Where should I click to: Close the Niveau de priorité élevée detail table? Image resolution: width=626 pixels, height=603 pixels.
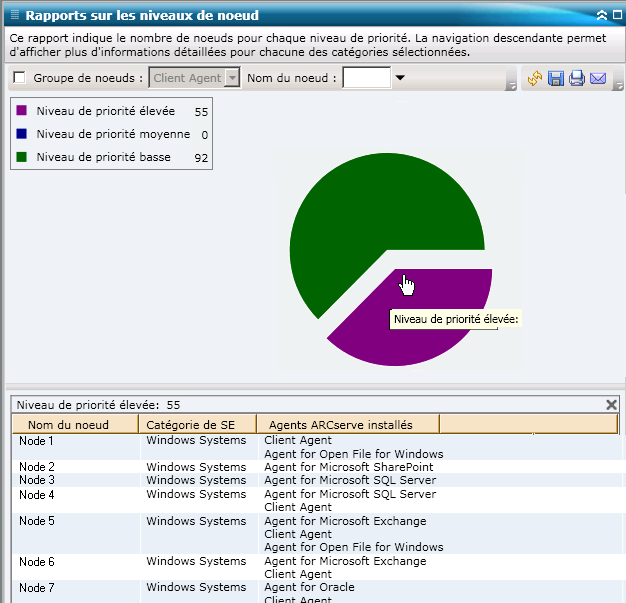click(611, 405)
